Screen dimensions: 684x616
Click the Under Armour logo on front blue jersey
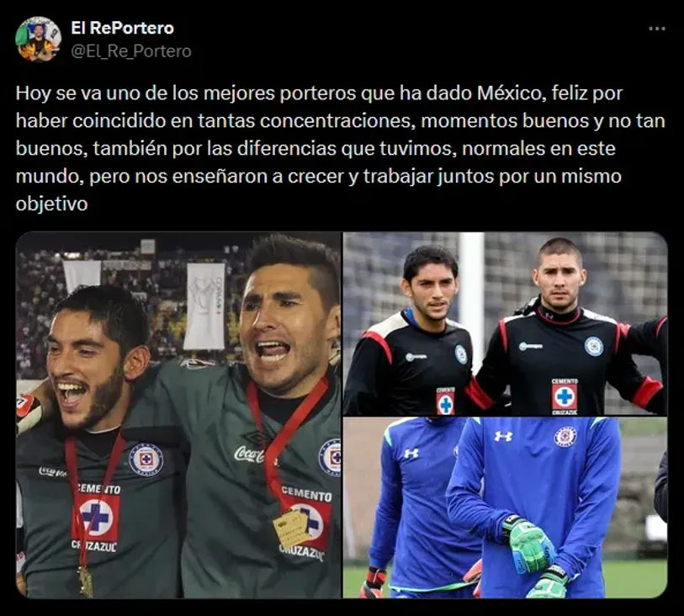click(503, 436)
